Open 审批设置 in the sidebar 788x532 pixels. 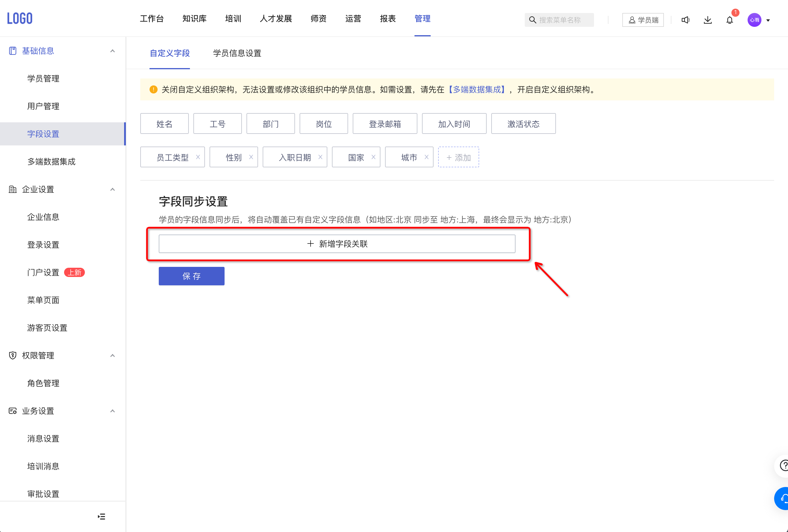[43, 494]
